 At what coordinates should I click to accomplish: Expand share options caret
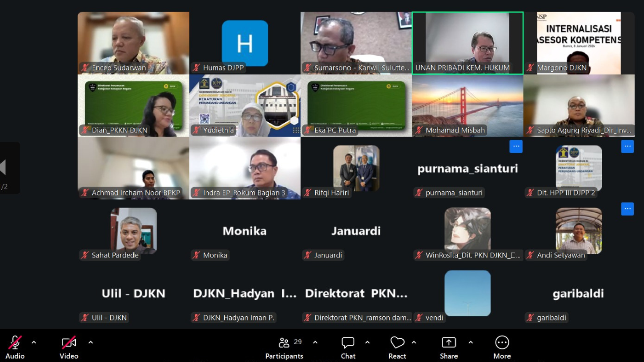(470, 342)
